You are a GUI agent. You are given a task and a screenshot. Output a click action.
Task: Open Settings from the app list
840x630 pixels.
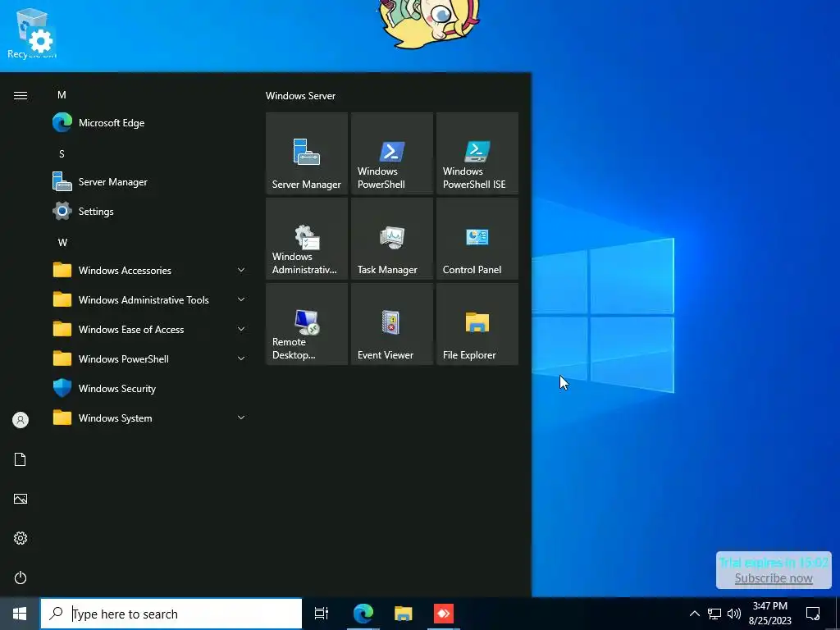(x=150, y=211)
